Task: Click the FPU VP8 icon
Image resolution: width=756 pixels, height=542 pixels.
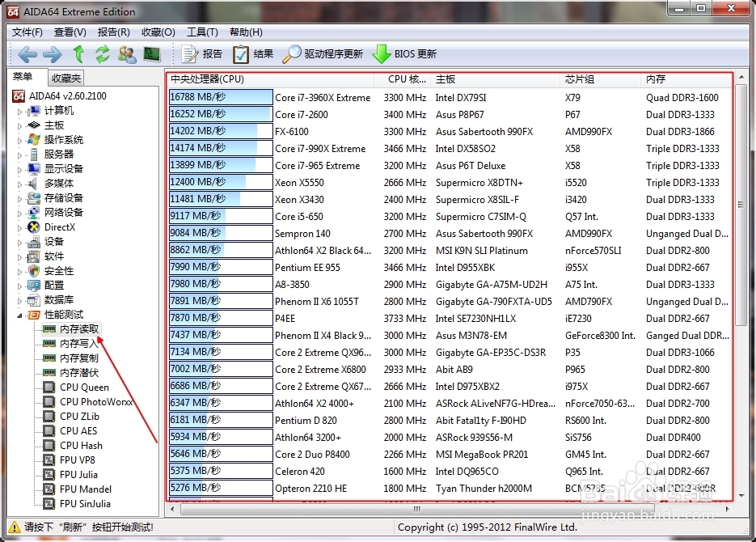Action: point(49,460)
